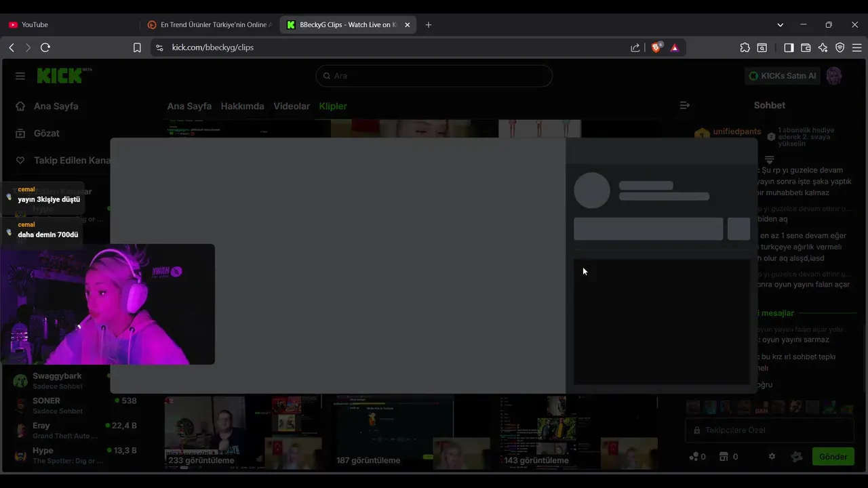Select the Hakkımda channel tab
Image resolution: width=868 pixels, height=488 pixels.
pyautogui.click(x=242, y=106)
